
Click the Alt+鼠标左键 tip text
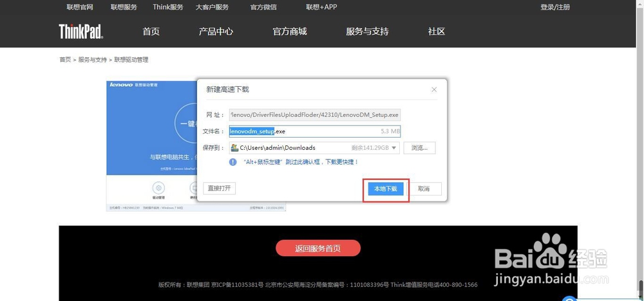(301, 162)
